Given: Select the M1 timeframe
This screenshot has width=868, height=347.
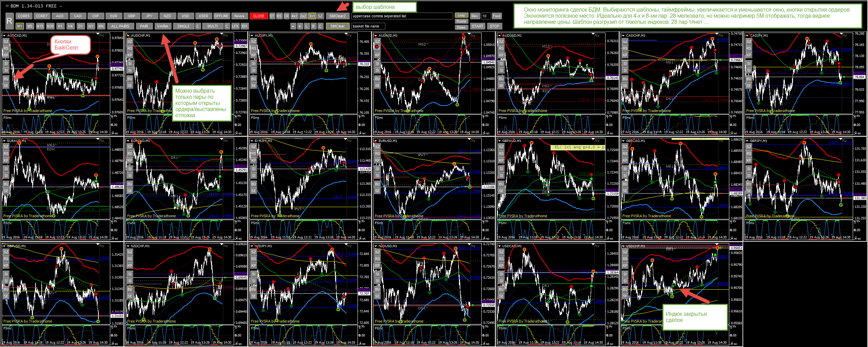Looking at the screenshot, I should click(20, 26).
